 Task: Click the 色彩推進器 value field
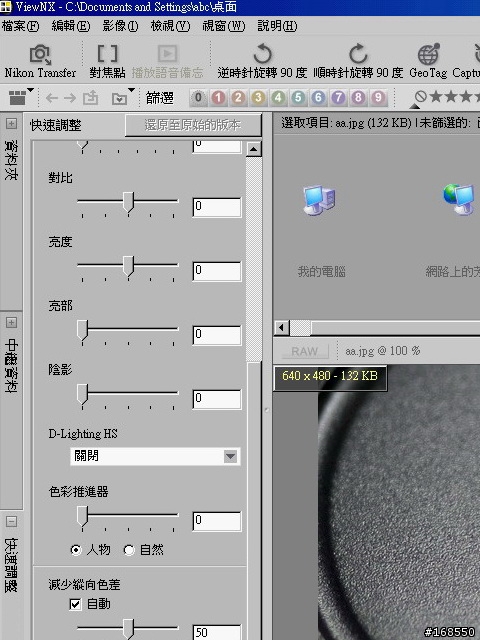click(217, 521)
